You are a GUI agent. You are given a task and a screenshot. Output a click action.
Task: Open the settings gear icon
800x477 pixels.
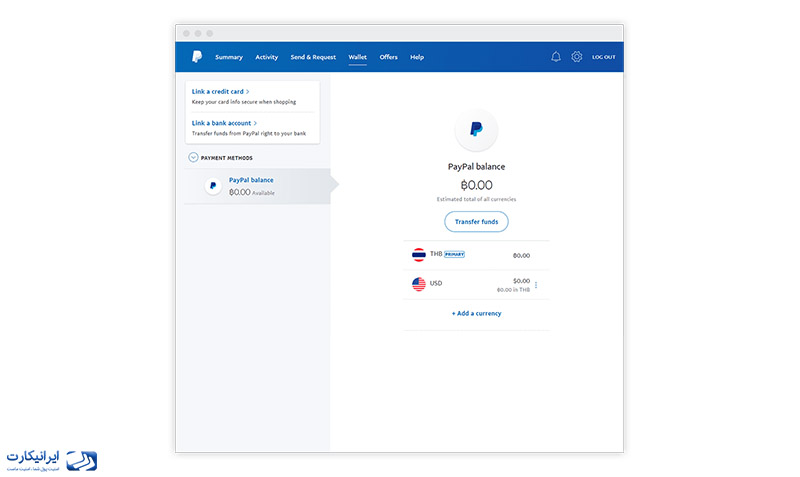(577, 57)
